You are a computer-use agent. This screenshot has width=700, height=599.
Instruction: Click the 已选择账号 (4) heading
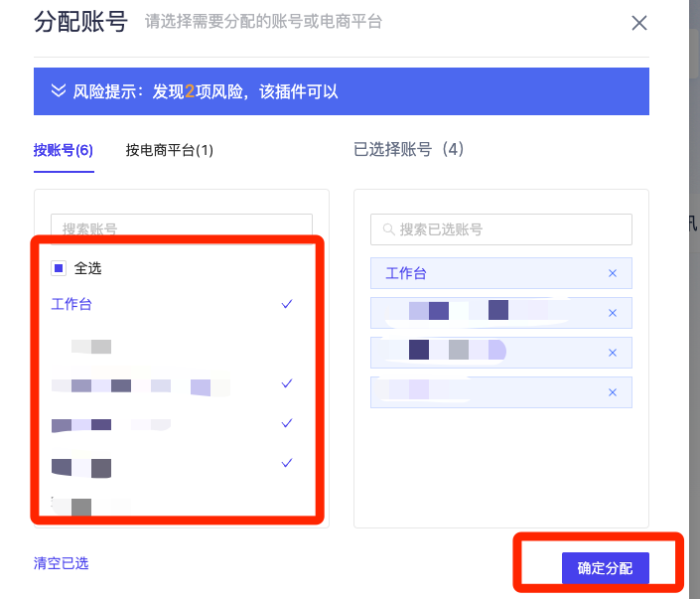[409, 150]
